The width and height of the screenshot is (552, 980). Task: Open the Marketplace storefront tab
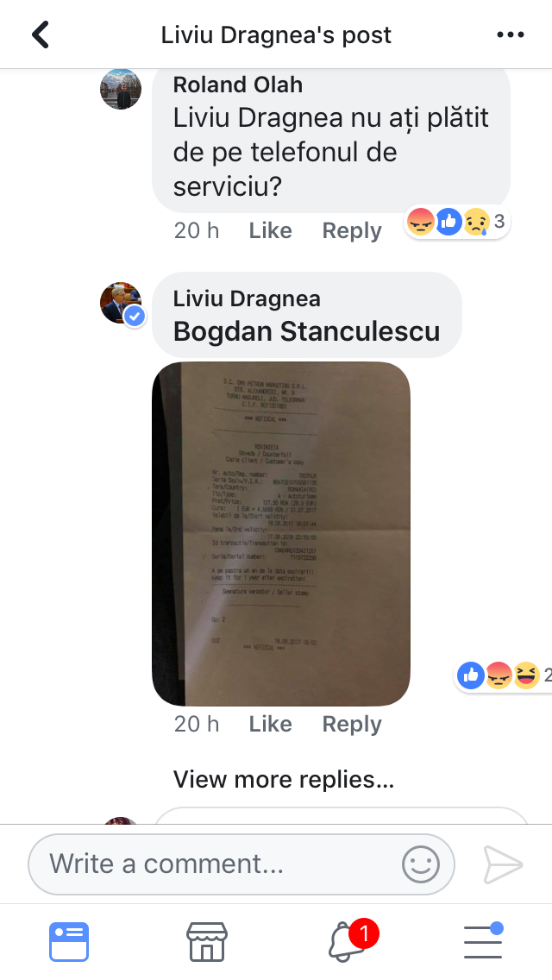pyautogui.click(x=207, y=941)
